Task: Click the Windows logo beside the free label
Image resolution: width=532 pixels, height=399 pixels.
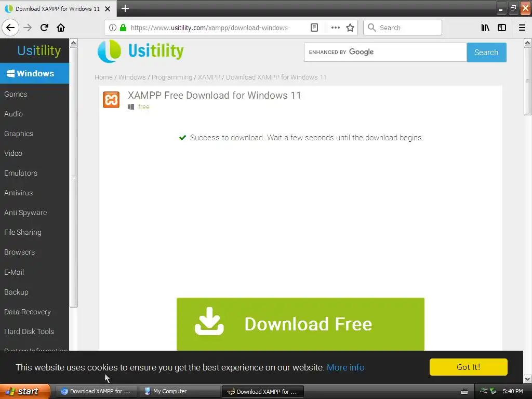Action: [x=131, y=107]
